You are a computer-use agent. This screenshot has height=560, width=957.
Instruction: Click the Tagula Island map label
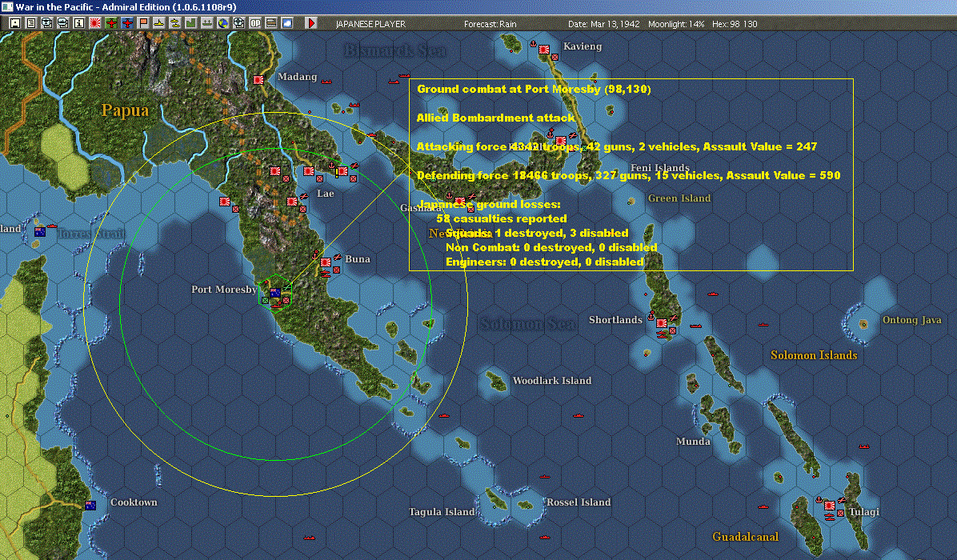tap(442, 512)
